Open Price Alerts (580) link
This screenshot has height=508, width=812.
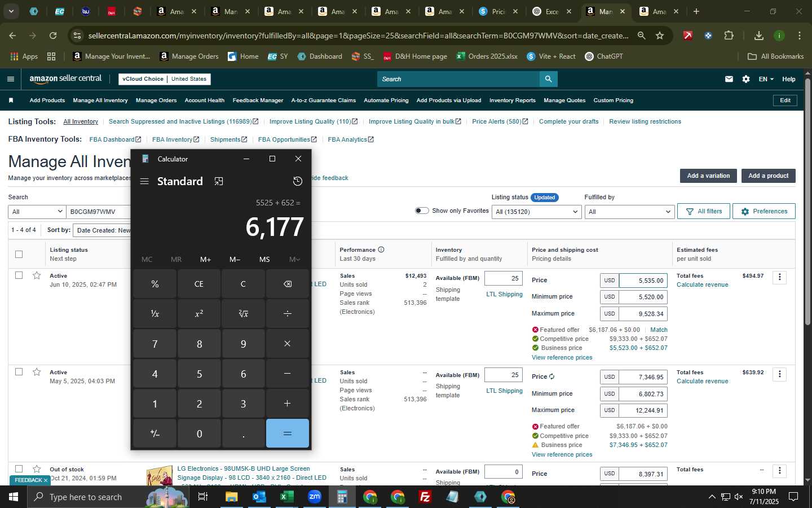point(500,121)
